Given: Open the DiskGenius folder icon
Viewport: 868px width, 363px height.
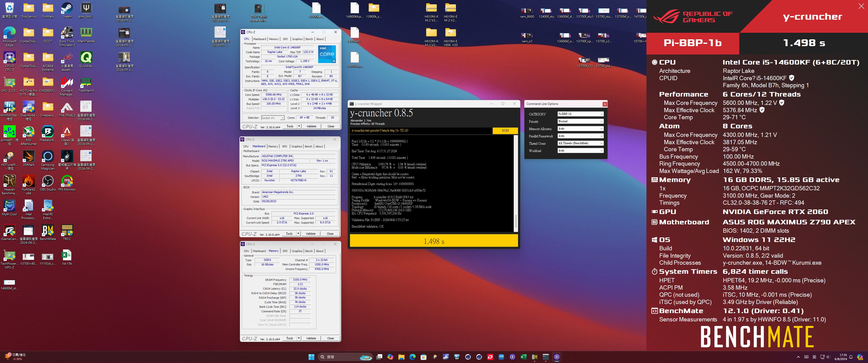Looking at the screenshot, I should 29,10.
